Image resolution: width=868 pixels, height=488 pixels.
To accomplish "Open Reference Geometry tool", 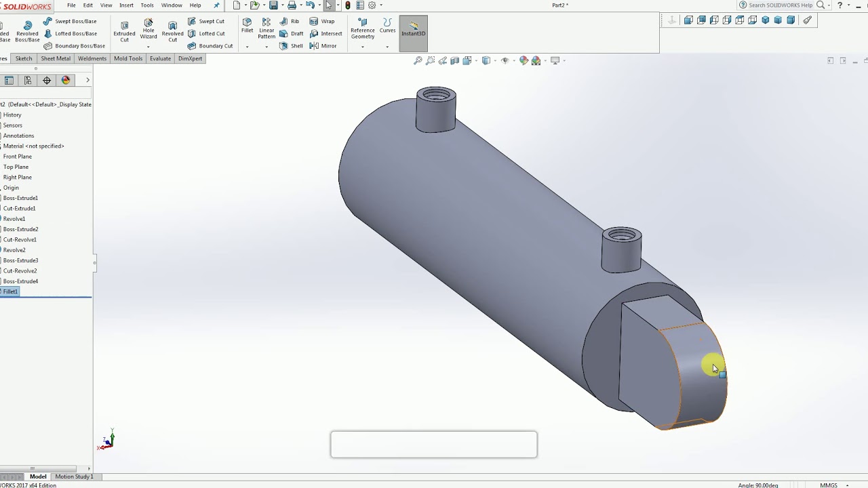I will [362, 28].
